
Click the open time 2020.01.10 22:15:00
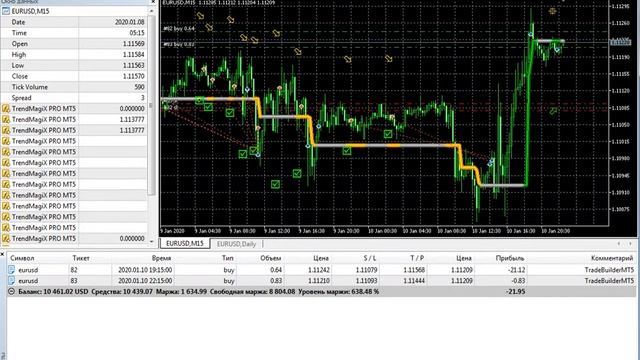tap(145, 281)
